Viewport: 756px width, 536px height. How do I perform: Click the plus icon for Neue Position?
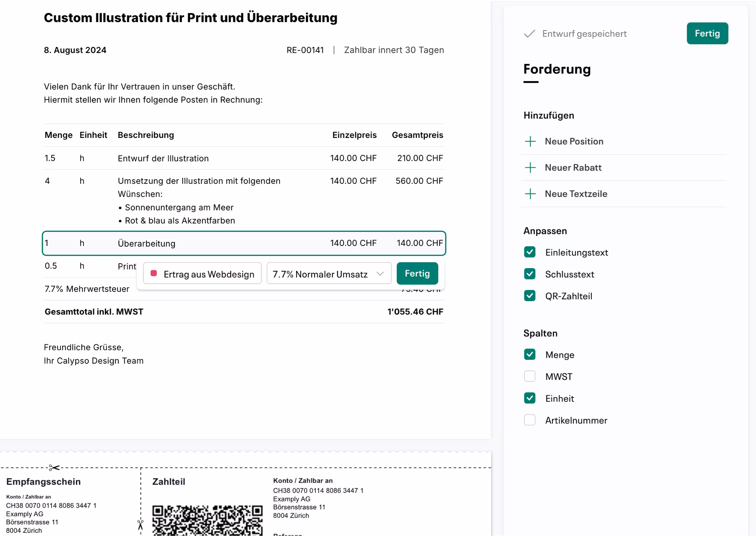(530, 141)
